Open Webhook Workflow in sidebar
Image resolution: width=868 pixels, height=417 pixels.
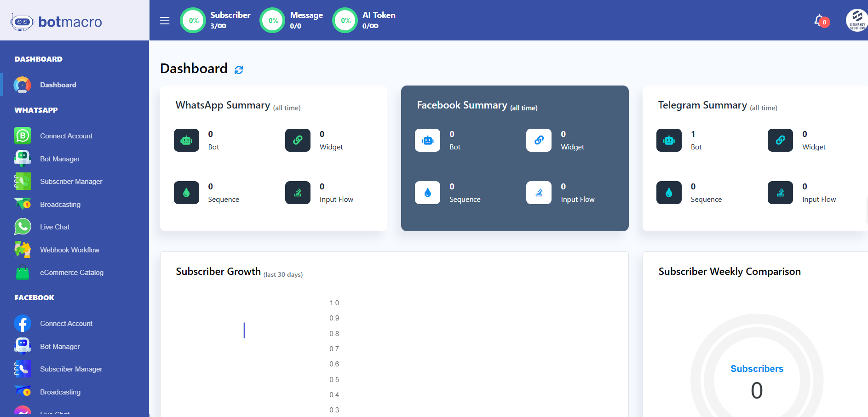(x=69, y=250)
